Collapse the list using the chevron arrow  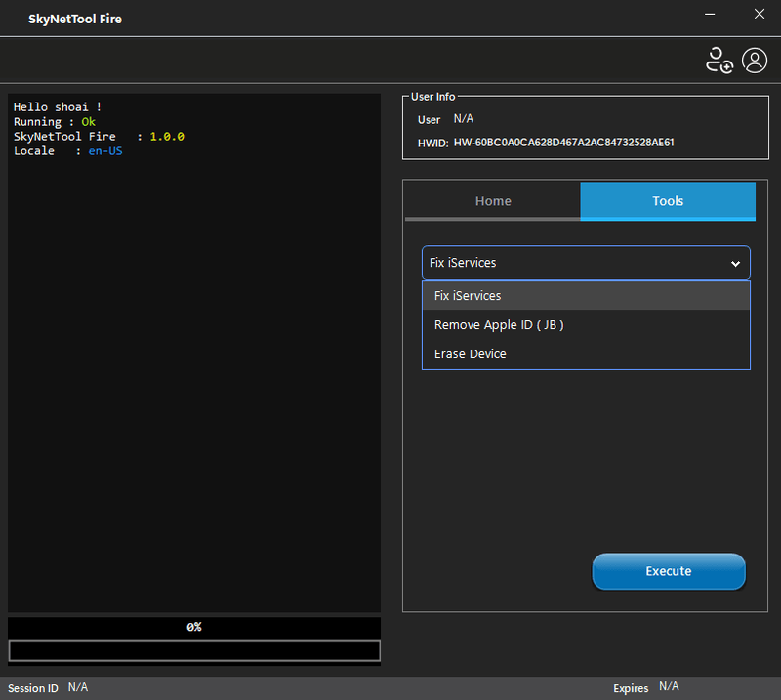click(735, 264)
